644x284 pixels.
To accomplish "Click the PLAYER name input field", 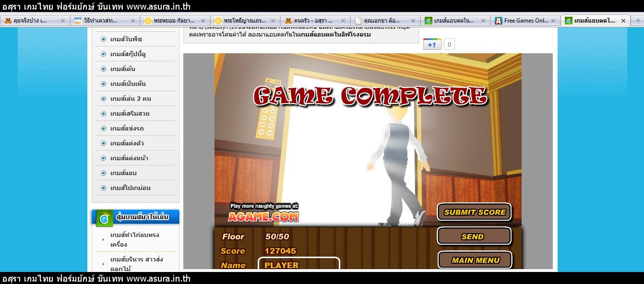I will pos(299,264).
